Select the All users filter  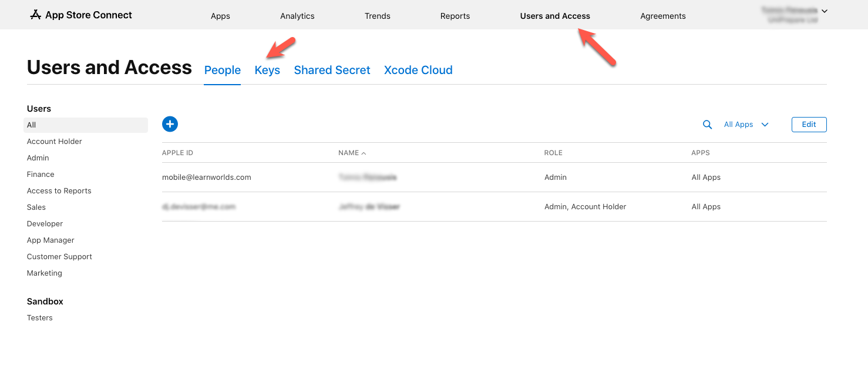pos(32,125)
